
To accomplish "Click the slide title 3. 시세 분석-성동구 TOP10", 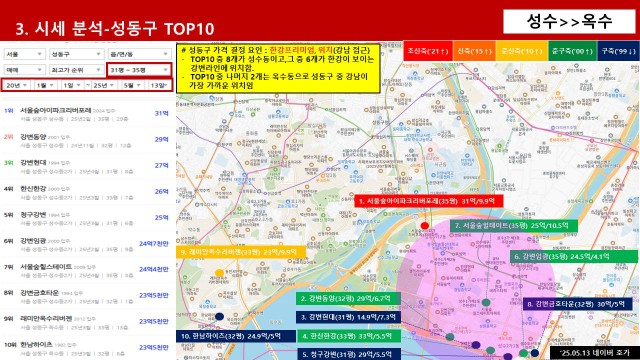I will point(115,29).
